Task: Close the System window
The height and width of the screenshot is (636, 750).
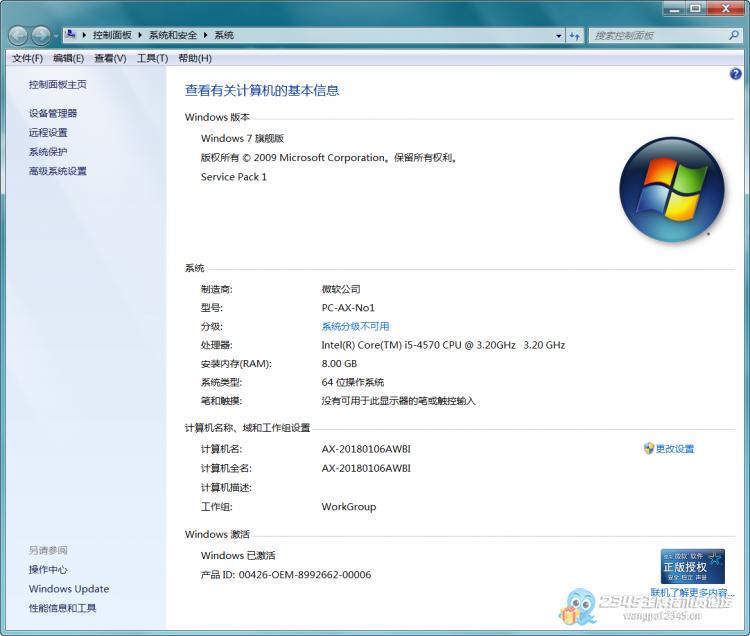Action: coord(725,9)
